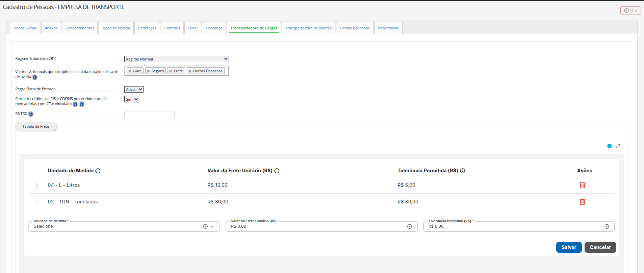Open info icon next to Valor do Frete Unitário header
644x273 pixels.
point(277,171)
